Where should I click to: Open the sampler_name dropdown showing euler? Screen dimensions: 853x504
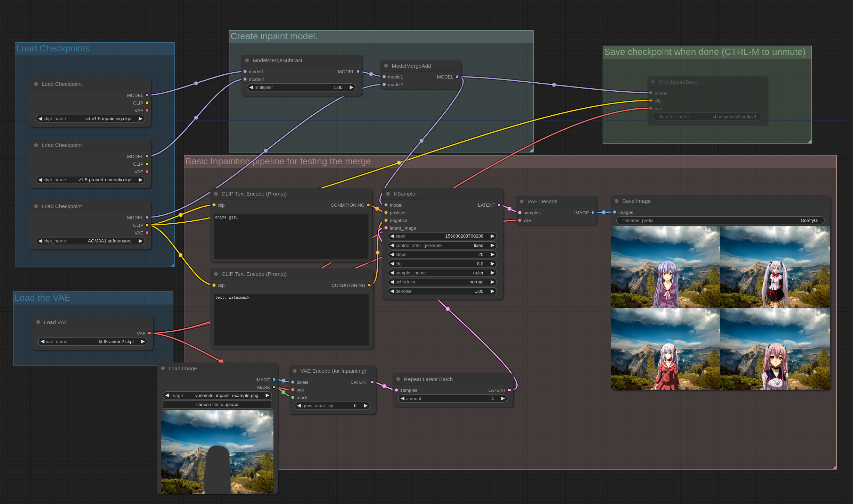(x=442, y=273)
